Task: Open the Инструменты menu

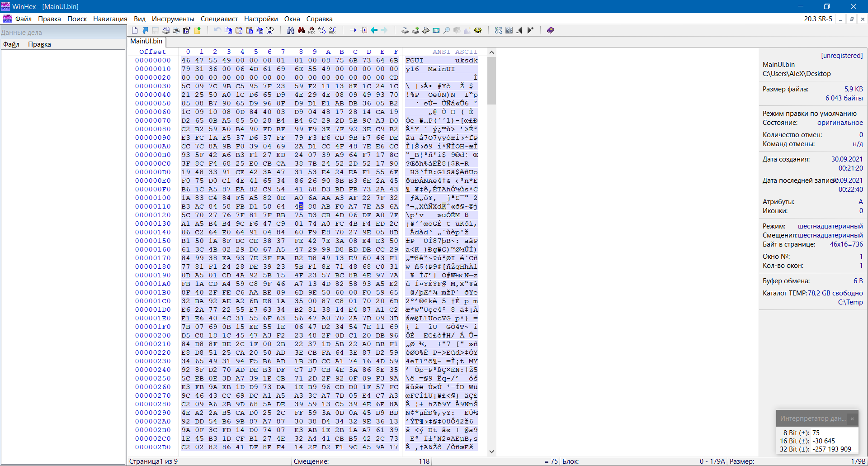Action: (x=173, y=19)
